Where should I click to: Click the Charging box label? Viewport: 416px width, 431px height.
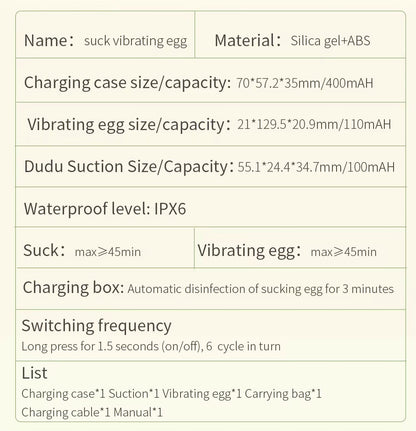(x=73, y=287)
